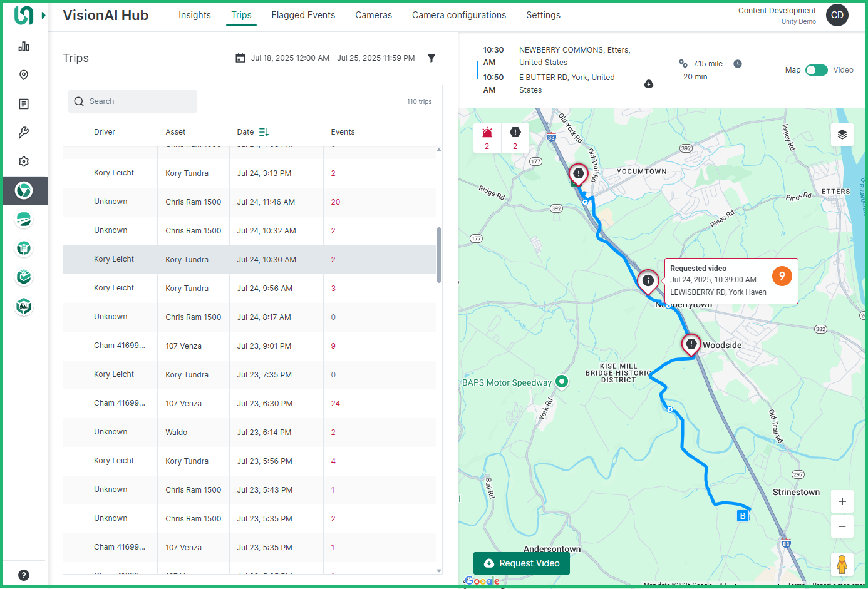Open the filter funnel icon for trips
Image resolution: width=868 pixels, height=589 pixels.
pyautogui.click(x=431, y=58)
